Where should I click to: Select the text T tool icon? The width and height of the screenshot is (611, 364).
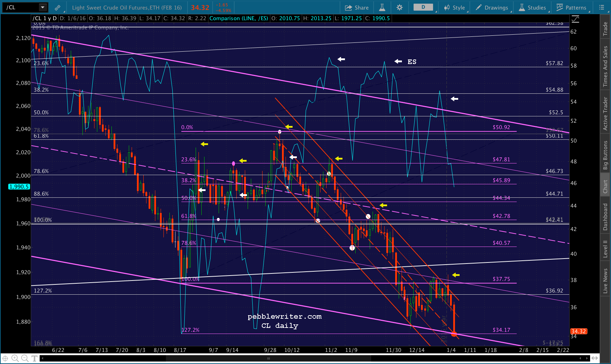[34, 358]
